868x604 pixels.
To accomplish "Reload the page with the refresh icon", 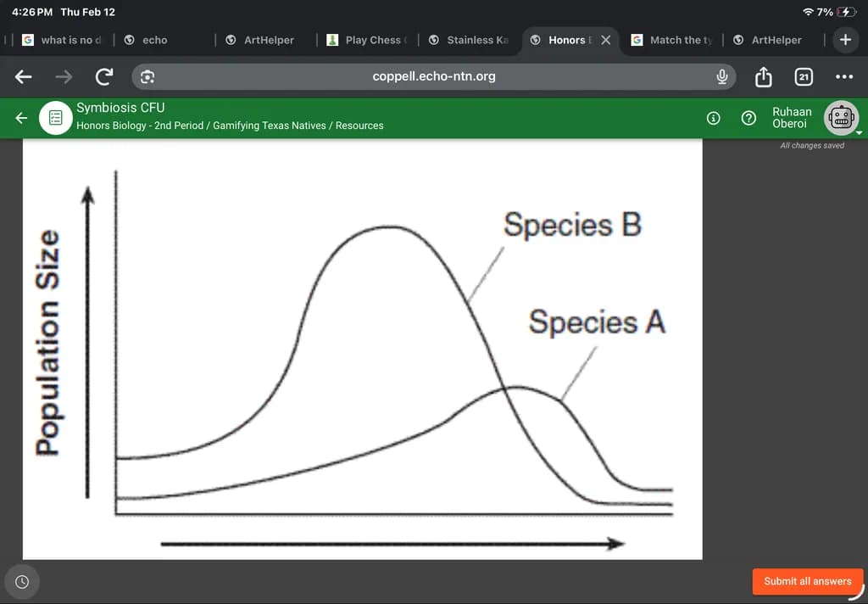I will coord(104,76).
